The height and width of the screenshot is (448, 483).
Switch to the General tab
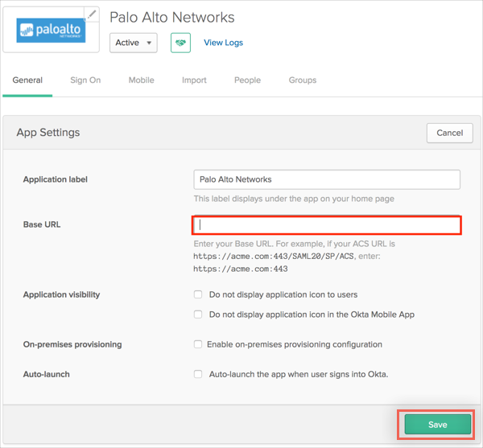click(x=27, y=80)
